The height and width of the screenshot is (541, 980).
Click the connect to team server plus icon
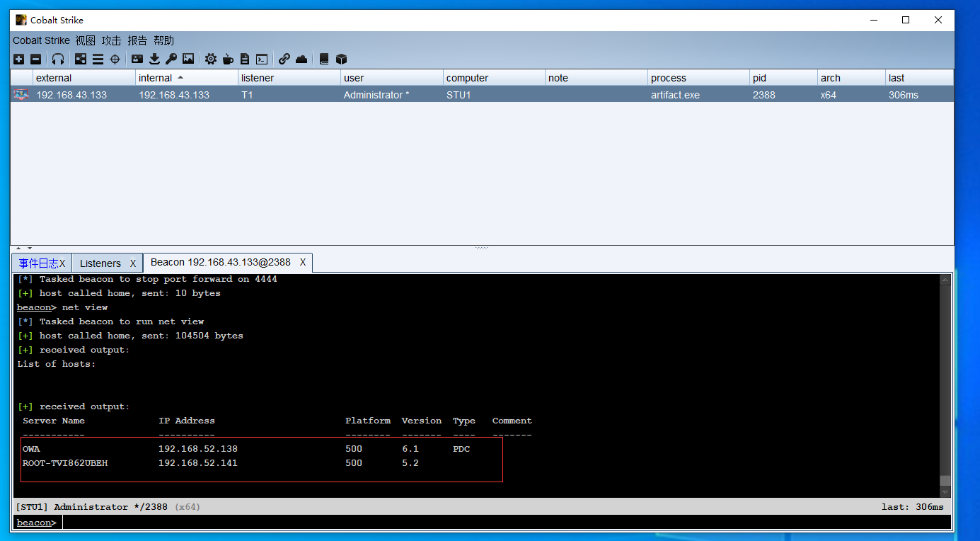(x=18, y=59)
